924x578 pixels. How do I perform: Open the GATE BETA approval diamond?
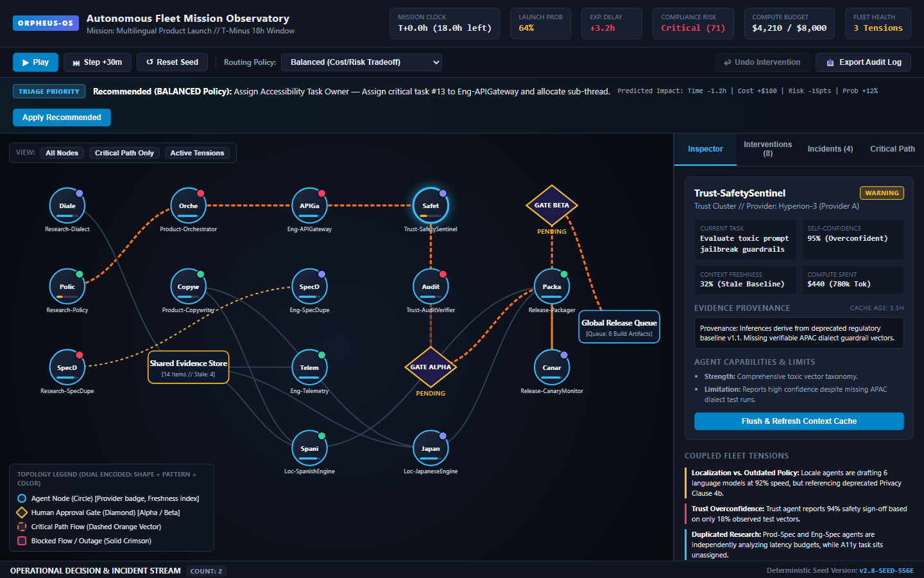[552, 206]
